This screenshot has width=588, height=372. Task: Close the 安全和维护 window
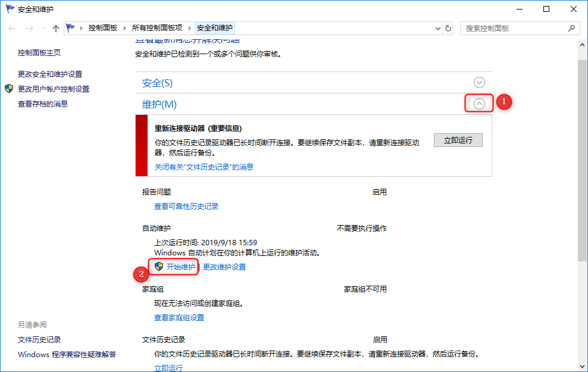point(573,9)
